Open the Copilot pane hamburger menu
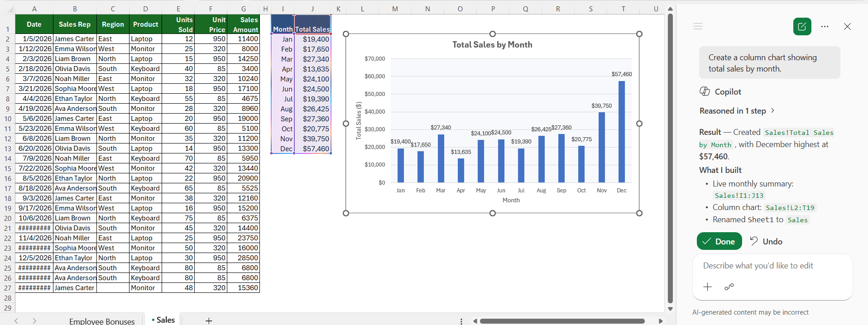The height and width of the screenshot is (325, 868). tap(698, 26)
